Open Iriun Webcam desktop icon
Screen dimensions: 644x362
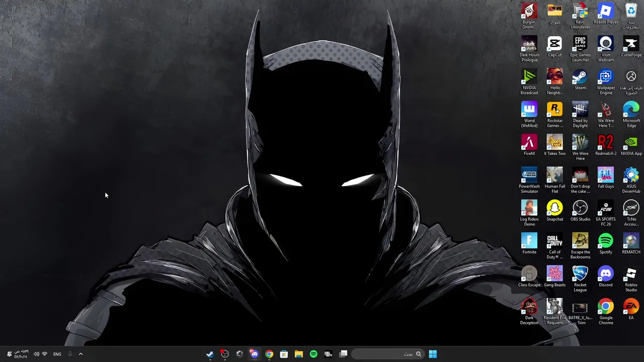606,49
